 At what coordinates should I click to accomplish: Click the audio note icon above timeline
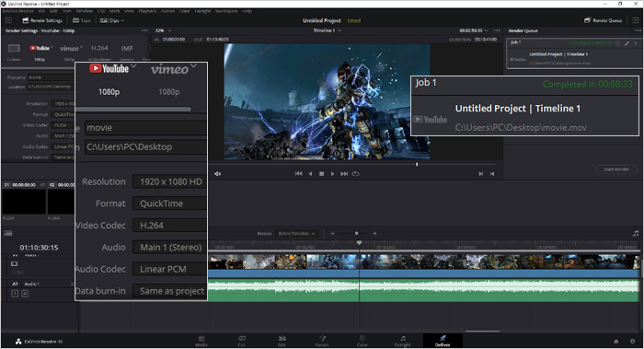click(636, 234)
